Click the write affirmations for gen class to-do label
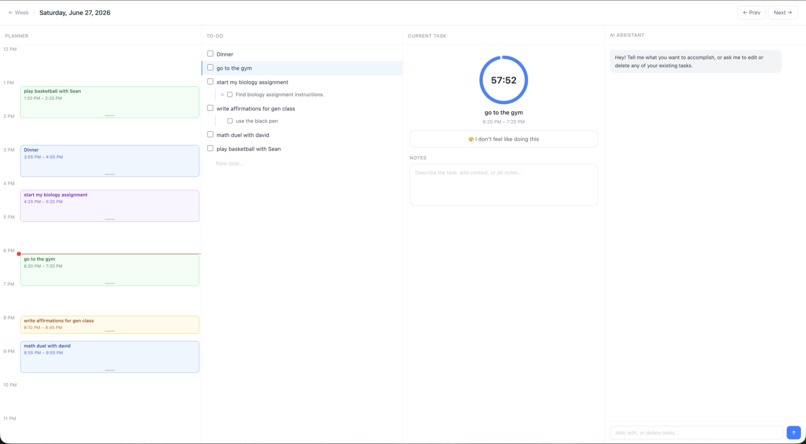Screen dimensions: 806x444 255,108
